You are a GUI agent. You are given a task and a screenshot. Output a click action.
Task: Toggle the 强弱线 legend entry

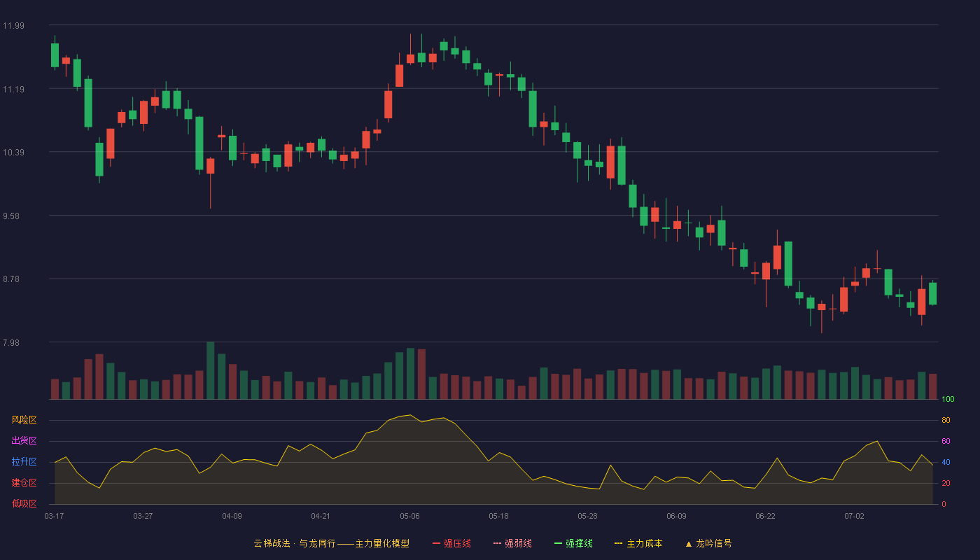coord(512,543)
